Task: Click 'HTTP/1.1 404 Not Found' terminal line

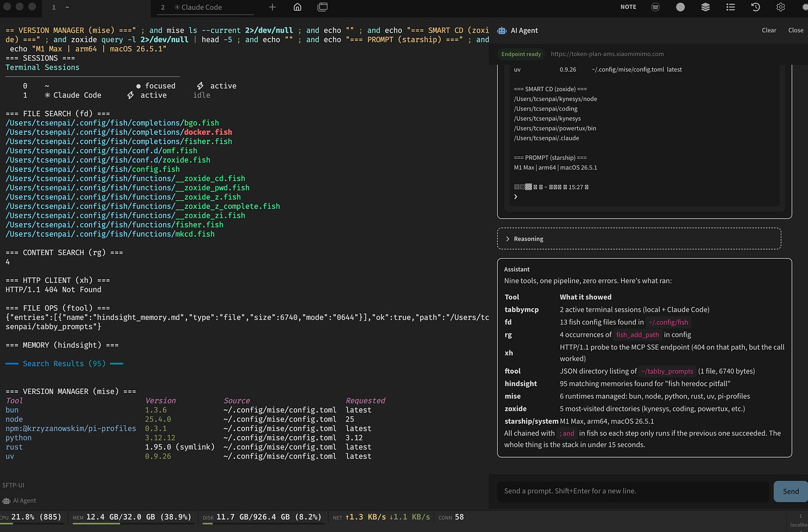Action: coord(53,290)
